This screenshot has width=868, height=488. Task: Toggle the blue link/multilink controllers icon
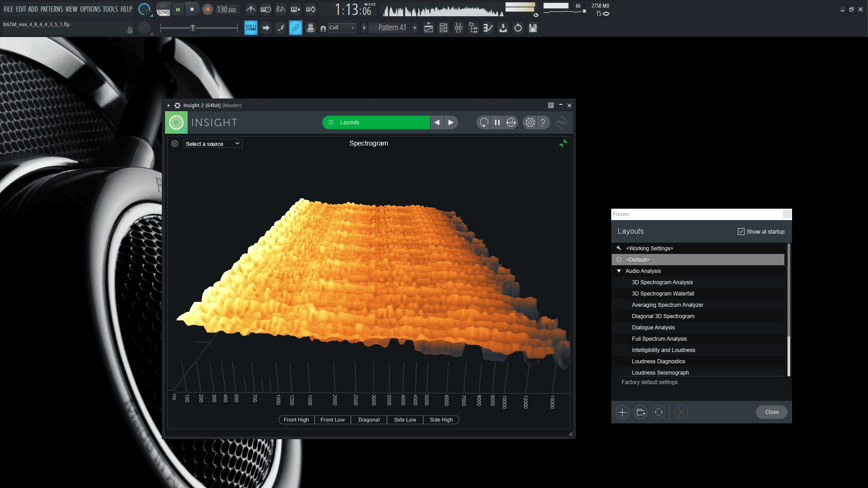pyautogui.click(x=296, y=28)
